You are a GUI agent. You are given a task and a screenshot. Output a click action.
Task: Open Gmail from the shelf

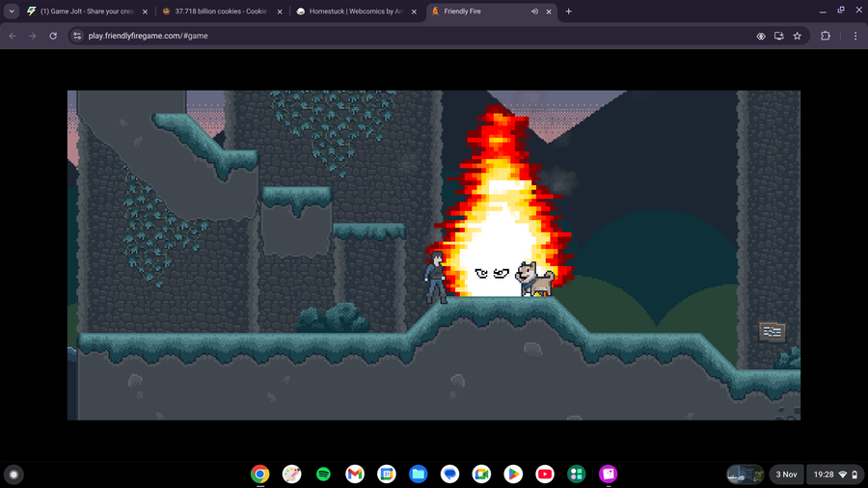[355, 474]
